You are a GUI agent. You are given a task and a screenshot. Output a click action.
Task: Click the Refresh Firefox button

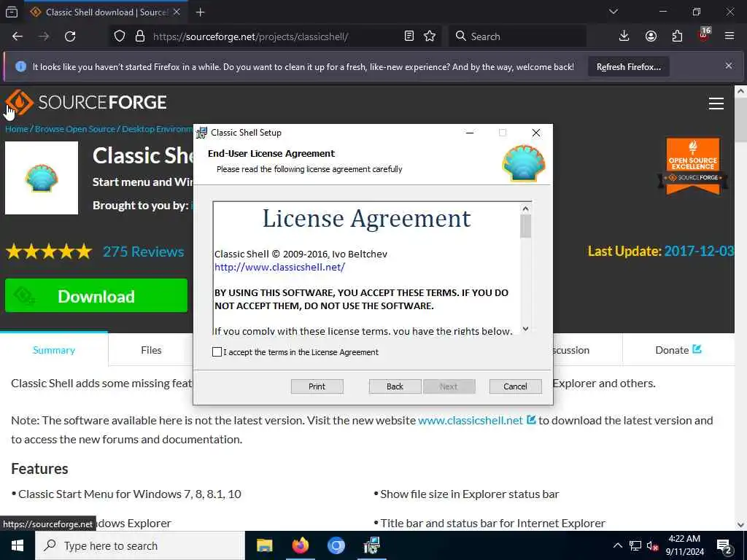(x=628, y=67)
